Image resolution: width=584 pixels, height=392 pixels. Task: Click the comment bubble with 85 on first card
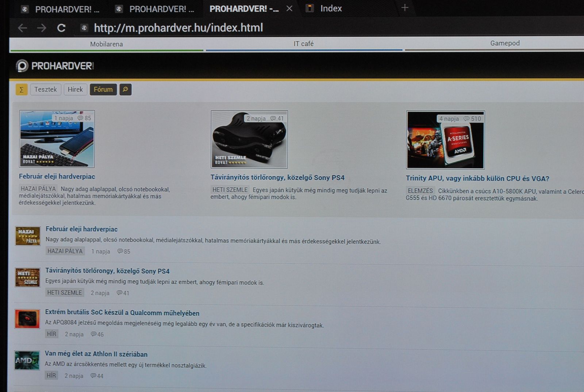pyautogui.click(x=84, y=118)
